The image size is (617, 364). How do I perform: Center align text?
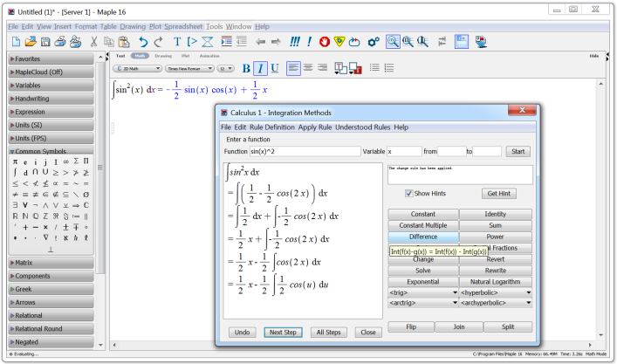point(308,68)
